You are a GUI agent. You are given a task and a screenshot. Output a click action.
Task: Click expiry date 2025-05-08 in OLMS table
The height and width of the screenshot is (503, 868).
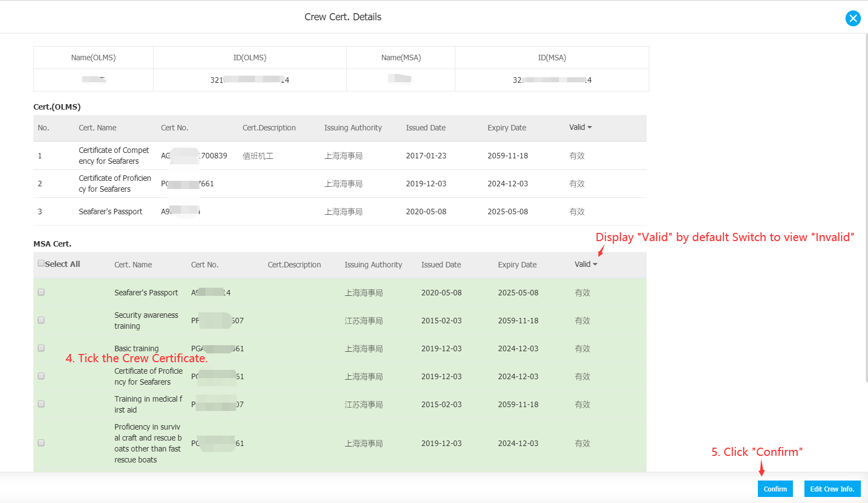click(x=507, y=212)
